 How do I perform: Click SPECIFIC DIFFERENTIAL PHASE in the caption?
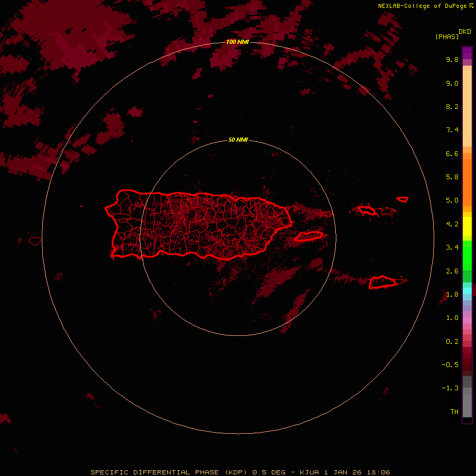155,472
